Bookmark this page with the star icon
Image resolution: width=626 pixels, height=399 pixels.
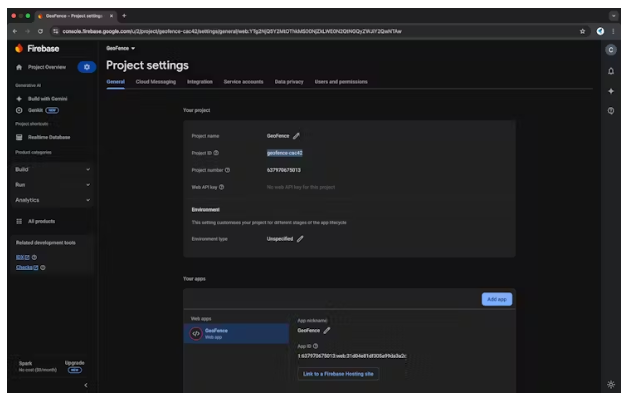click(x=582, y=31)
